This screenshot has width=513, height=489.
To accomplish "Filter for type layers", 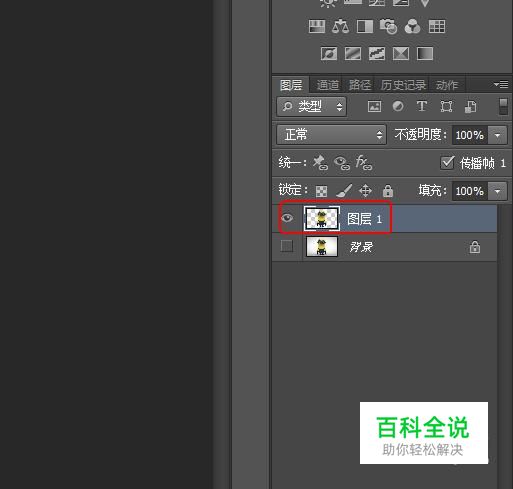I will (422, 106).
